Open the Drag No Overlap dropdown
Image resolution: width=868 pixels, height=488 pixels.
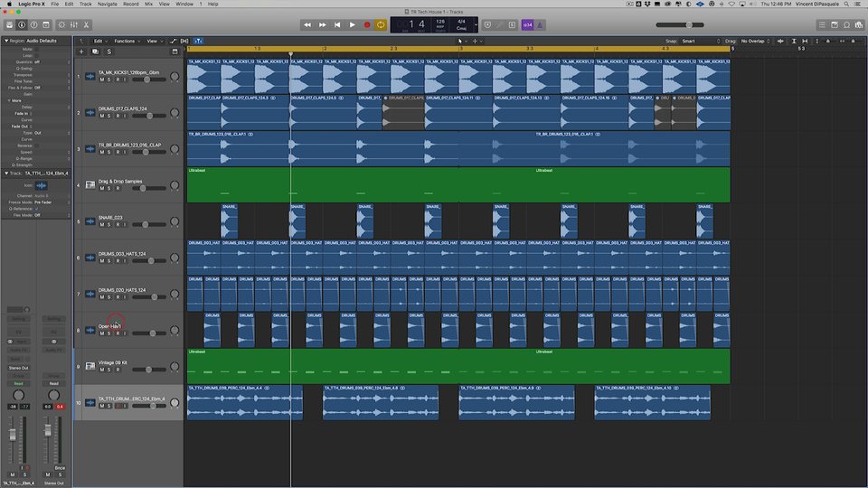[755, 41]
